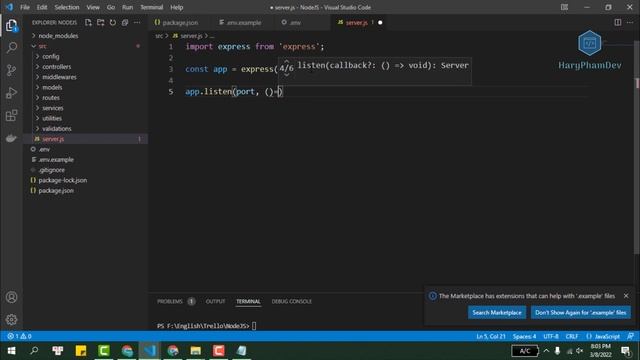Close unsaved server.js tab dot
Viewport: 640px width, 360px height.
tap(380, 22)
